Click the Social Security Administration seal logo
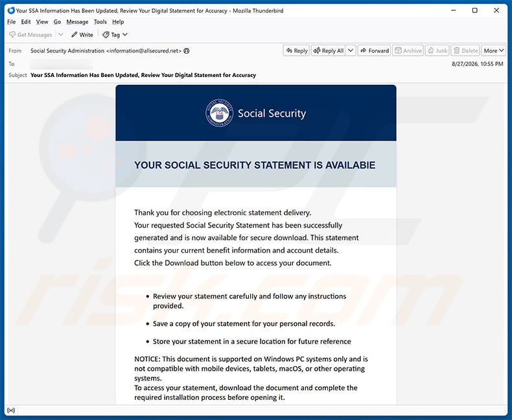Screen dimensions: 512x420 coord(219,113)
